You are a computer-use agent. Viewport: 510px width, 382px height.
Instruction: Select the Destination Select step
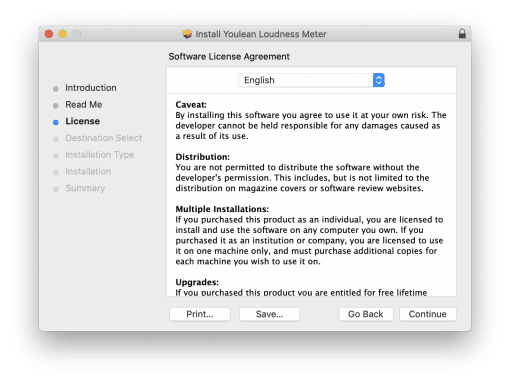(x=104, y=138)
